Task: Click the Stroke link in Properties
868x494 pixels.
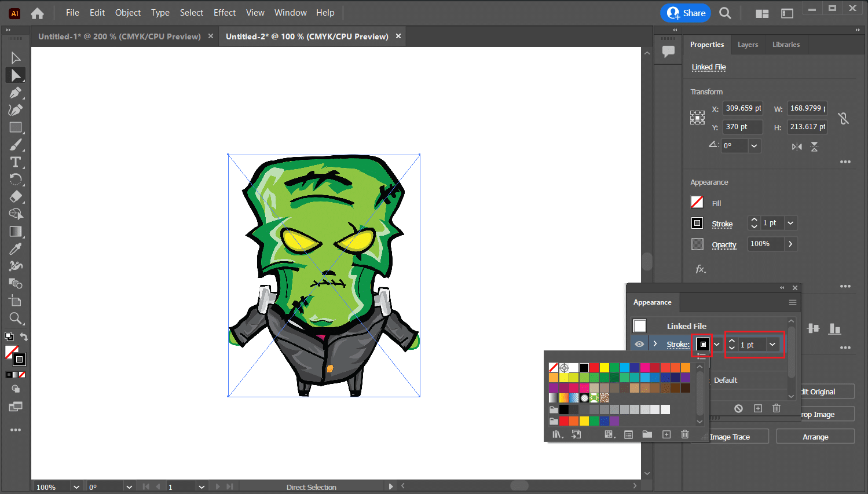Action: (x=722, y=224)
